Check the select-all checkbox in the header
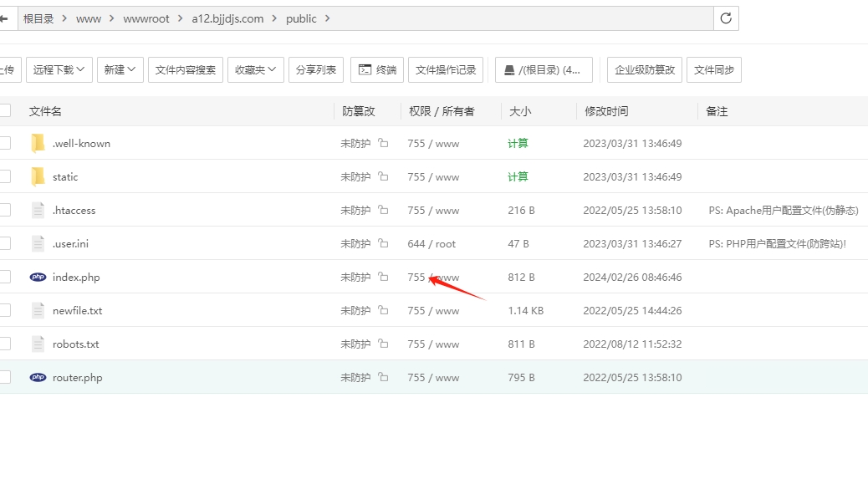Viewport: 868px width, 479px height. [4, 110]
